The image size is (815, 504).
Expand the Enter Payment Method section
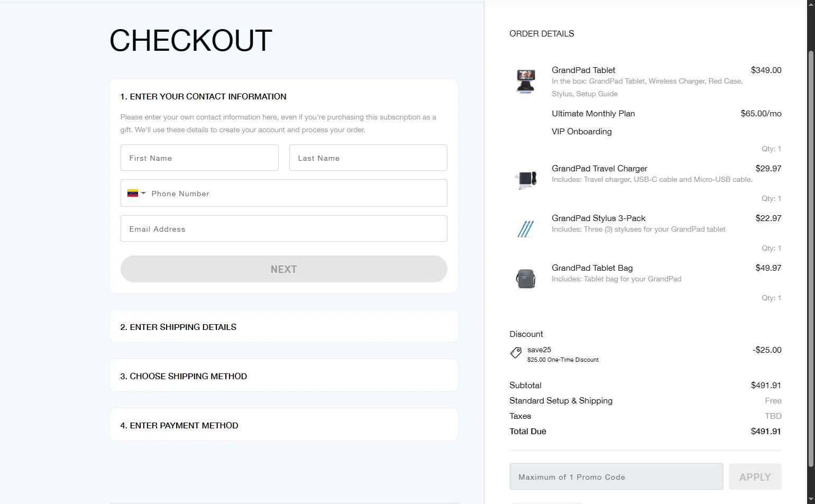coord(284,425)
